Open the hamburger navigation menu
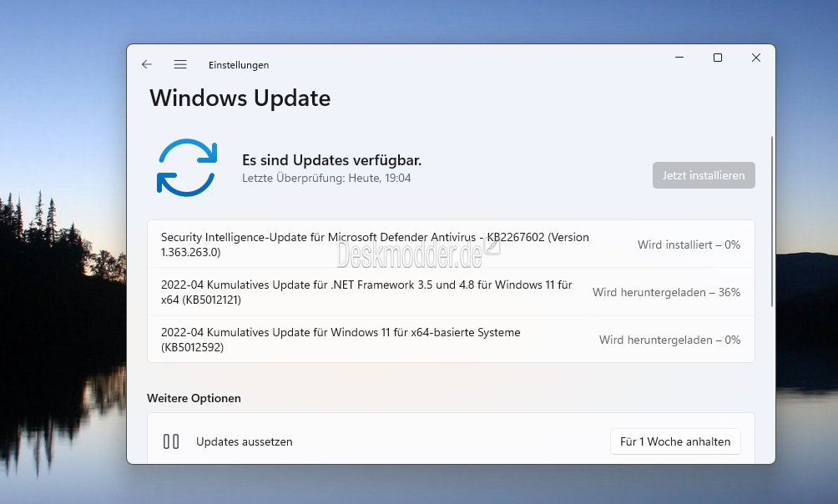 point(180,65)
